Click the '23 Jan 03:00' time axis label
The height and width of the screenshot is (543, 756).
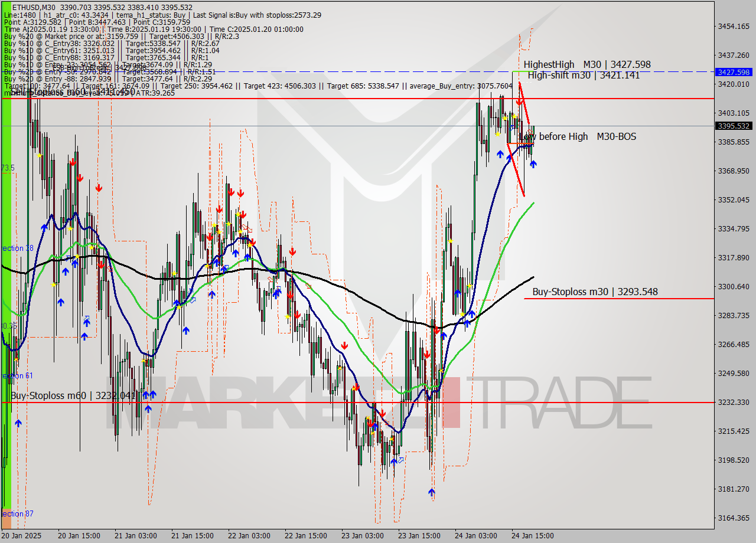pyautogui.click(x=362, y=536)
